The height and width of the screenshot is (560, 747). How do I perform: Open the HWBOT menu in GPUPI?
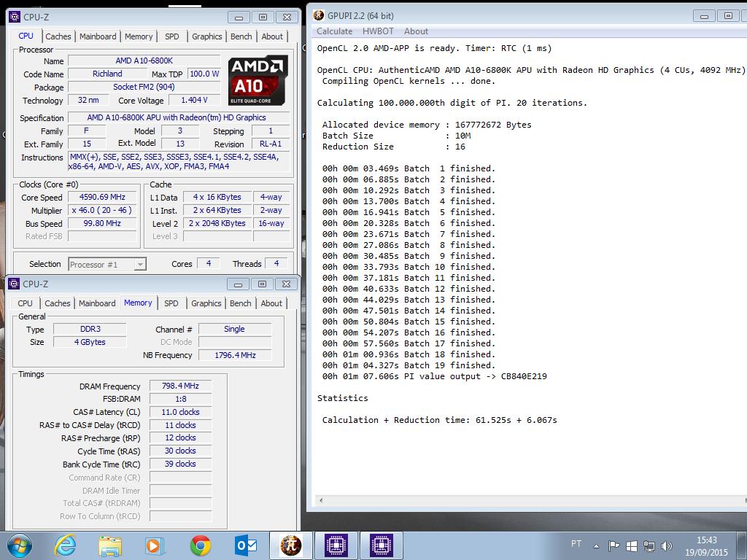click(x=379, y=31)
